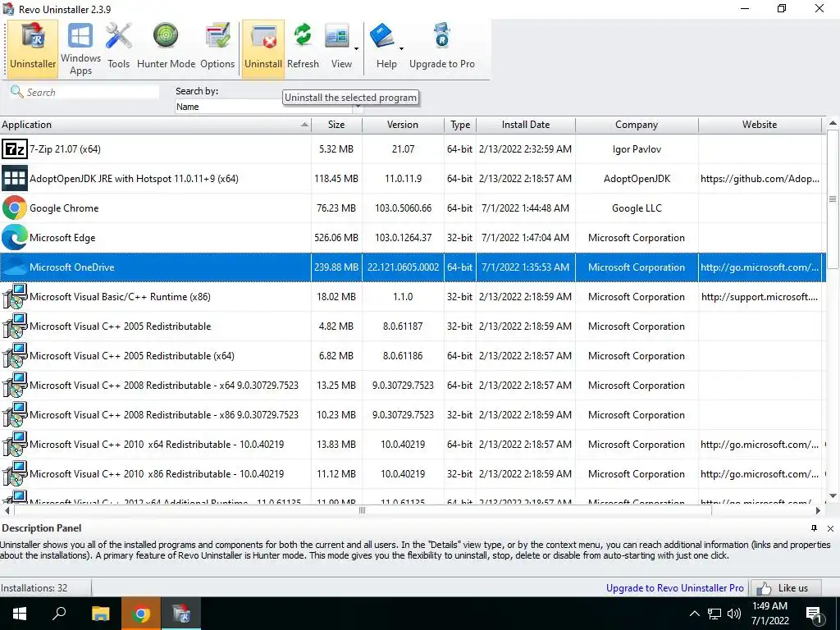Select Visual Basic/C++ Runtime (x86) icon
Image resolution: width=840 pixels, height=630 pixels.
point(15,297)
